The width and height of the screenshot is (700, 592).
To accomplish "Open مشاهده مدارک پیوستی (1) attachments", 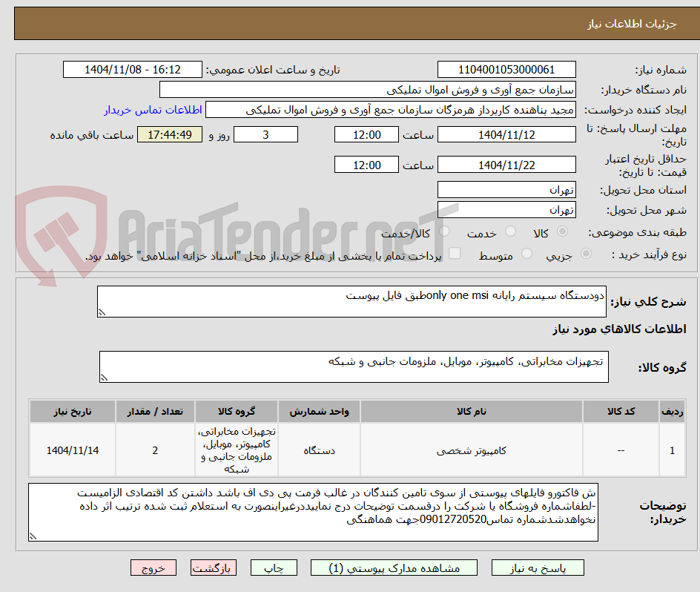I will [394, 568].
